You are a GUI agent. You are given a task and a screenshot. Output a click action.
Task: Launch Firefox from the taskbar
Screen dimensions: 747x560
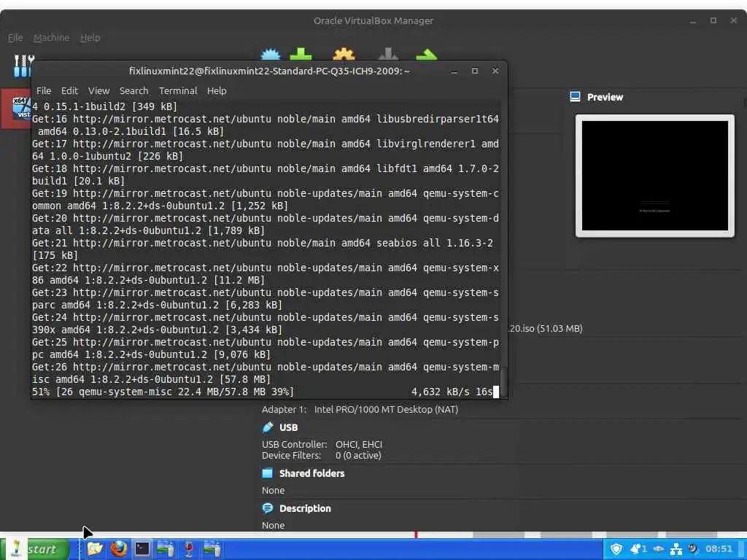pyautogui.click(x=118, y=548)
